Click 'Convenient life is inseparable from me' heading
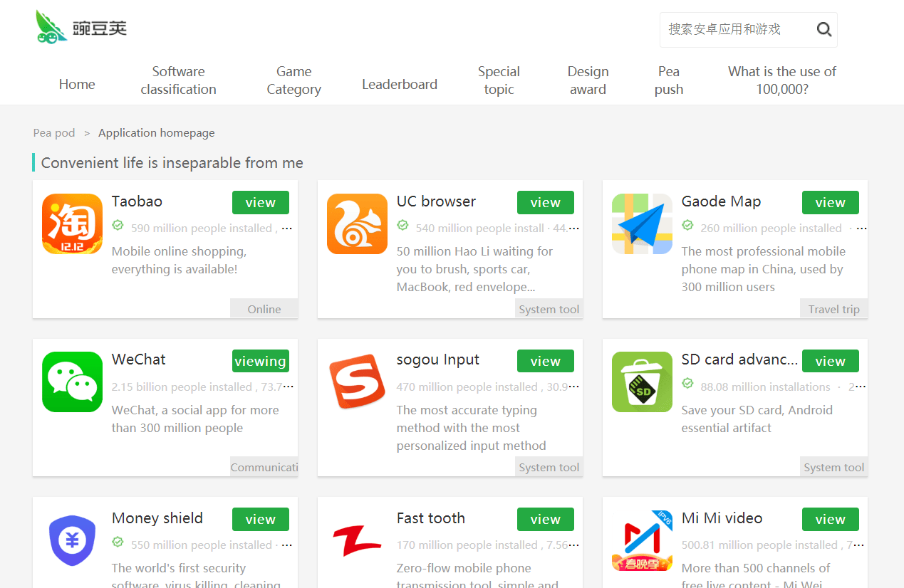 point(172,163)
